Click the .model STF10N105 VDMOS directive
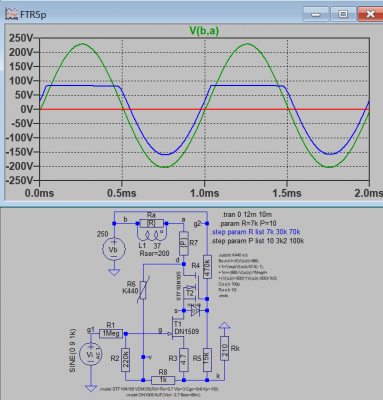This screenshot has width=383, height=400. click(159, 389)
